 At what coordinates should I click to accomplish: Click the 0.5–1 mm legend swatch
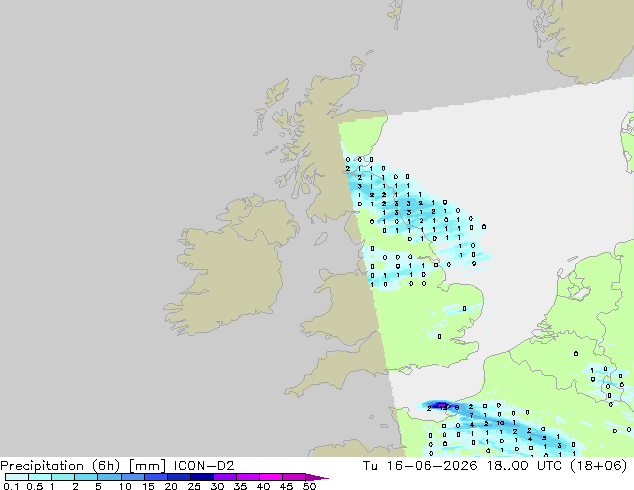40,477
